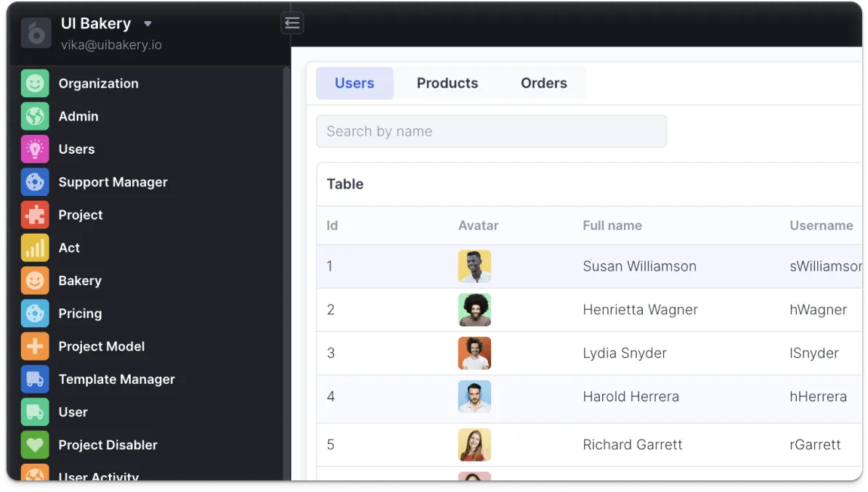Click the Project Disabler heart icon
The image size is (868, 492).
point(35,445)
